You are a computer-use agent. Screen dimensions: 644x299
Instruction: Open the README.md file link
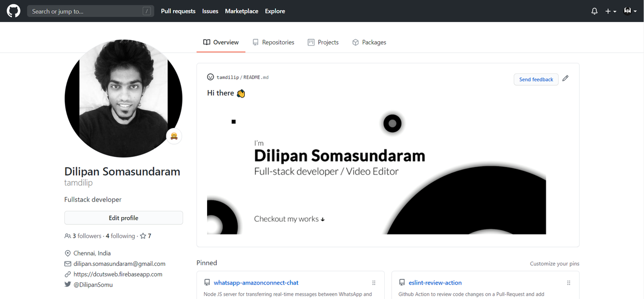[256, 77]
